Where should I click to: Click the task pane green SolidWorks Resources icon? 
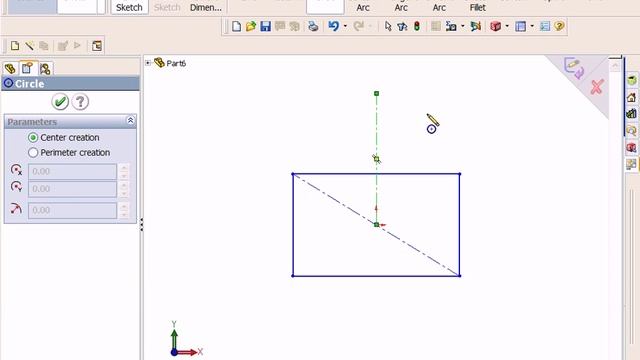[x=631, y=80]
